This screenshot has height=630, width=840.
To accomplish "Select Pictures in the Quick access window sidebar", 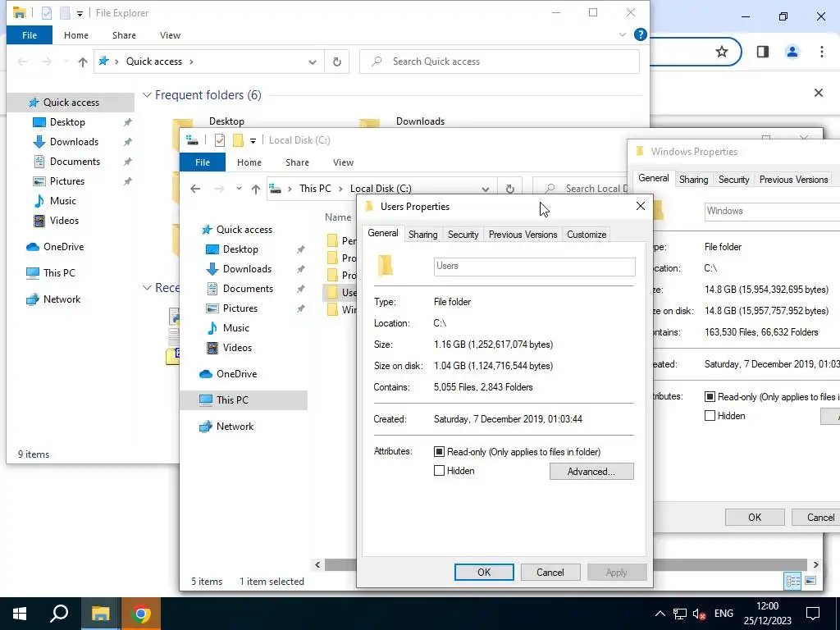I will tap(67, 181).
